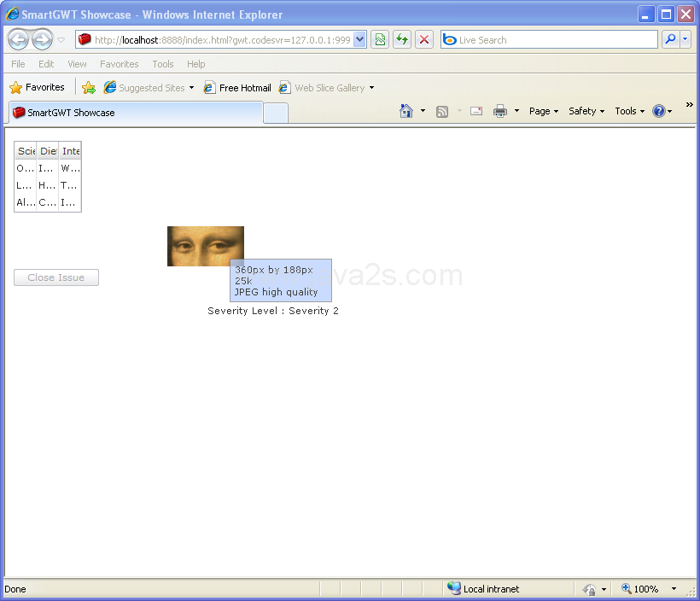Open the search provider dropdown arrow
Screen dimensions: 700x601
click(685, 39)
